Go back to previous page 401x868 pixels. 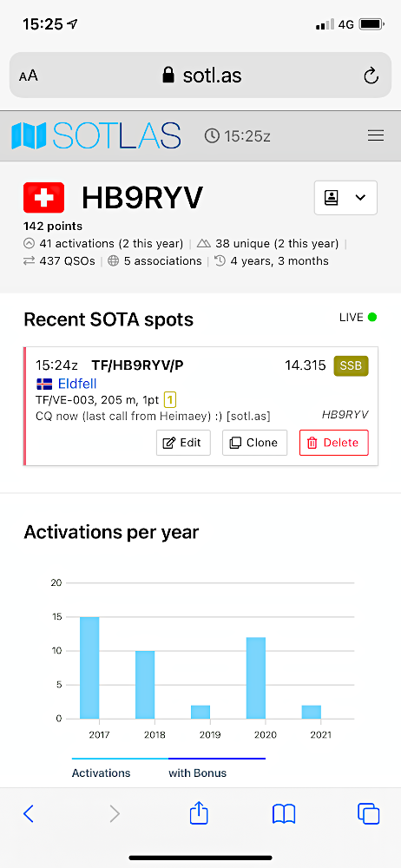[29, 814]
